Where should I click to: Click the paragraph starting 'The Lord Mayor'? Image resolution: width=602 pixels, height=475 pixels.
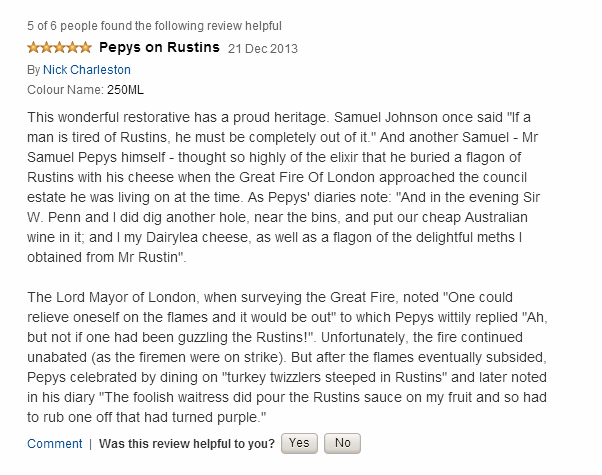(x=287, y=357)
